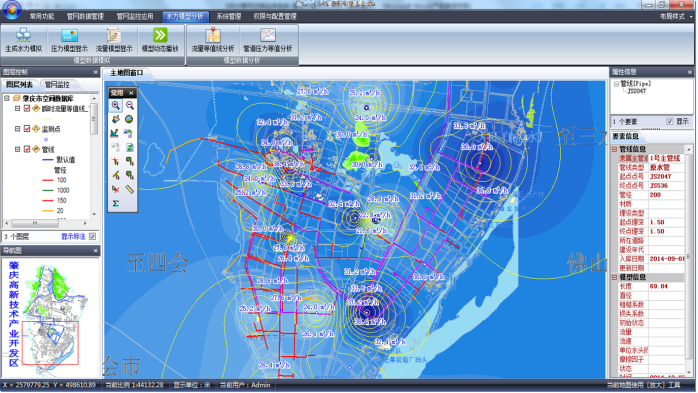Screen dimensions: 698x393
Task: Click 流量等值线分析 ribbon icon
Action: (x=213, y=35)
